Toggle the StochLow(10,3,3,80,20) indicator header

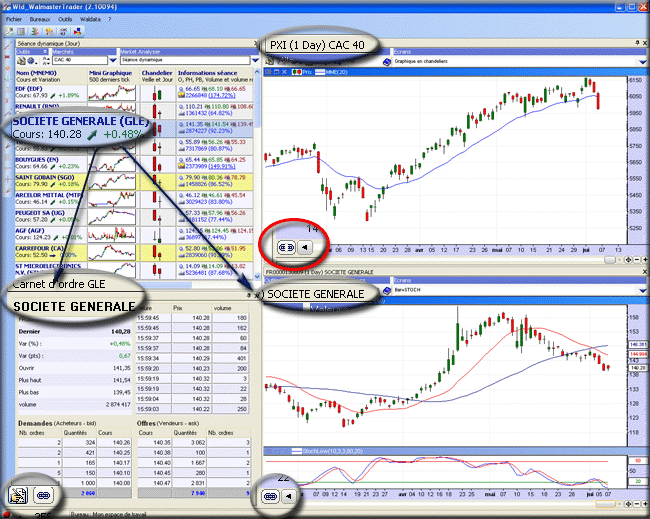click(327, 451)
